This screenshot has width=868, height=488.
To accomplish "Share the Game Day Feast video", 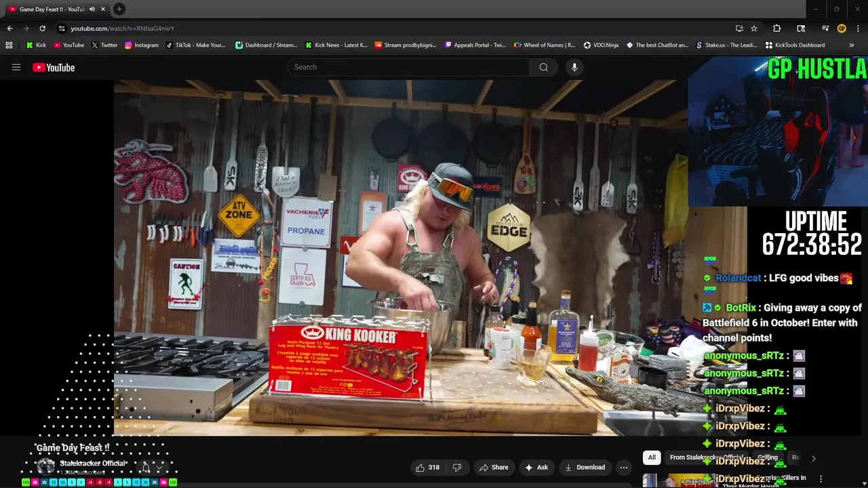I will pos(494,467).
